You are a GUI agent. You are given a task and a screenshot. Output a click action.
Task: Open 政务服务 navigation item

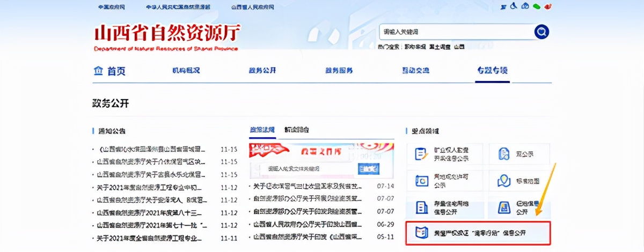(x=339, y=71)
